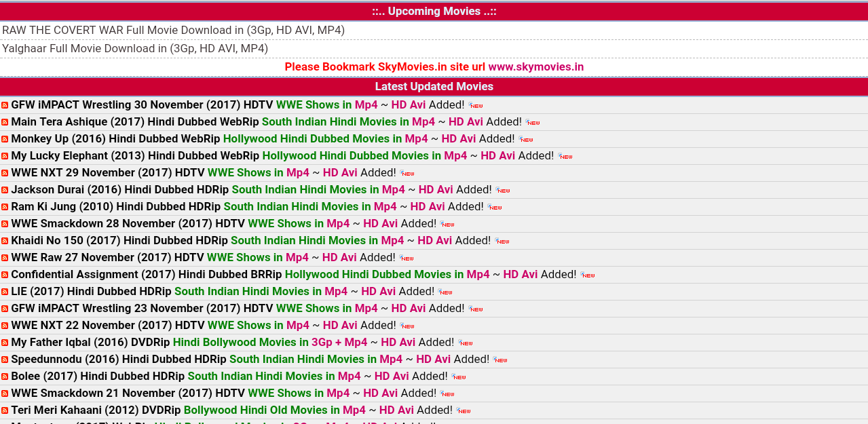Click the RSS icon before Teri Meri Kahaani

5,410
